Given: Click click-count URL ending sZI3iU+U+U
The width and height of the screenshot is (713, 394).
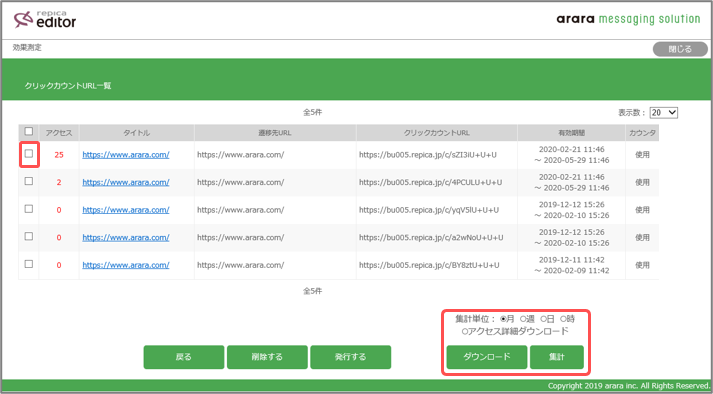Looking at the screenshot, I should (428, 155).
